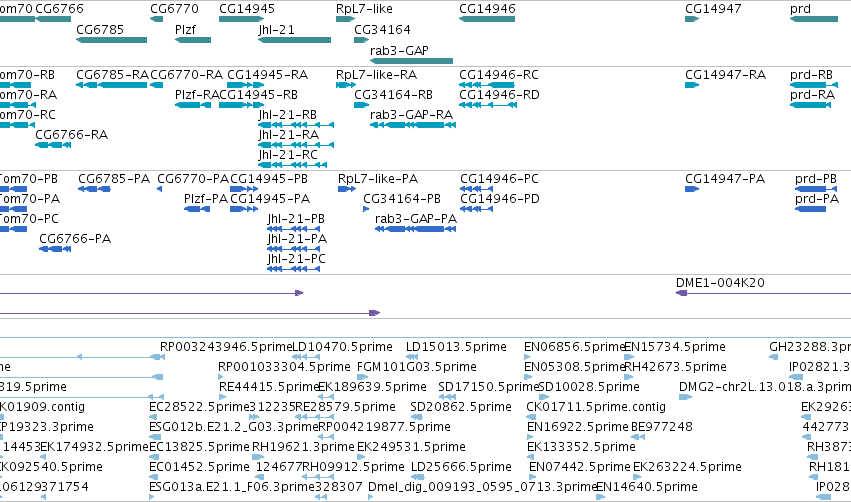The width and height of the screenshot is (851, 502).
Task: Select the CG34164-RB transcript label
Action: pyautogui.click(x=393, y=94)
